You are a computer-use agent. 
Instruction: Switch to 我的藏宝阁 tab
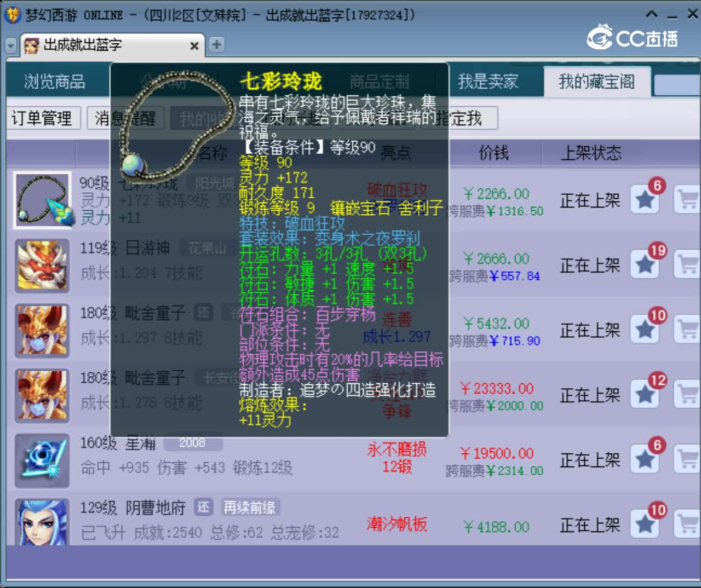point(597,82)
